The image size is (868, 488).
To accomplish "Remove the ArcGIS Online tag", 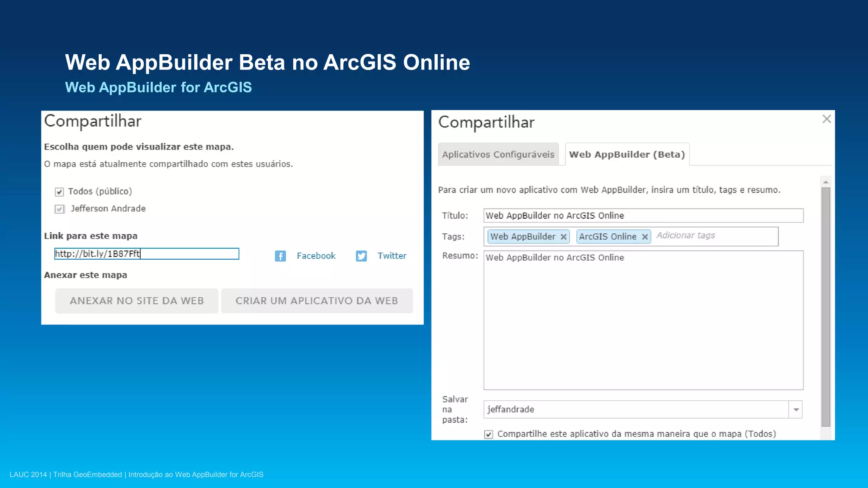I will point(645,237).
